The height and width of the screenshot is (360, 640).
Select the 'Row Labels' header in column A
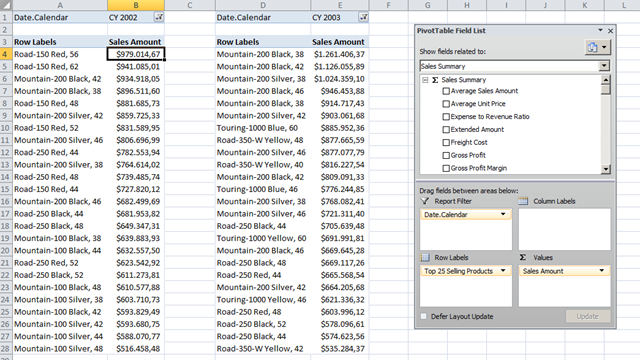tap(60, 42)
